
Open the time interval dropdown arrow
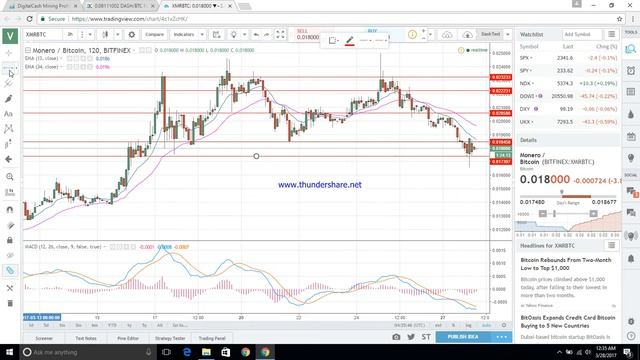click(90, 35)
